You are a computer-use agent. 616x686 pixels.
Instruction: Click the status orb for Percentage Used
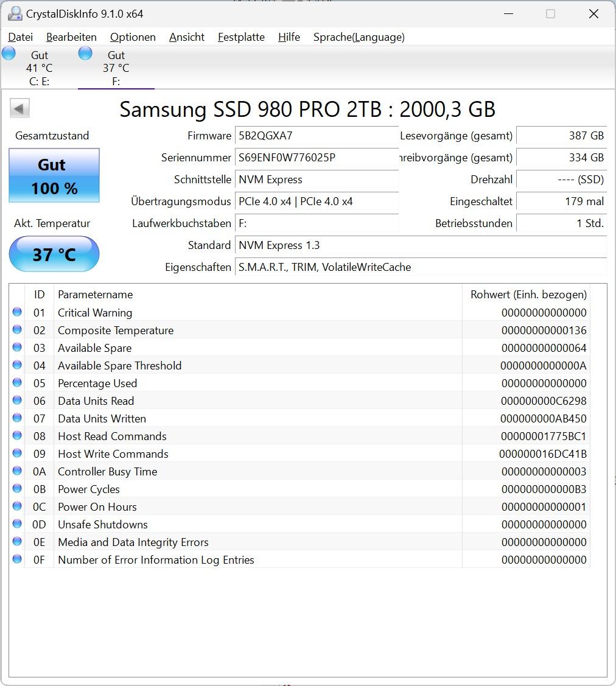tap(17, 382)
